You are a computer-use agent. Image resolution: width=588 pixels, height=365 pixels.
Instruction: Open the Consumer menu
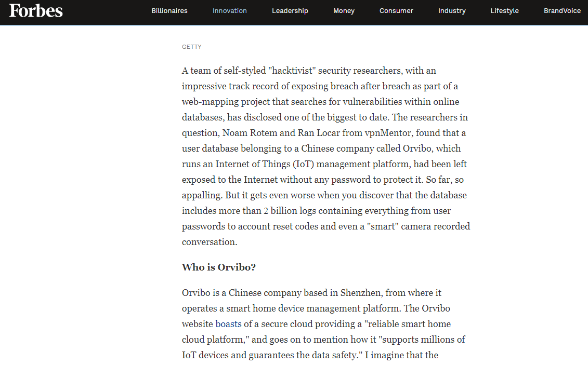[x=396, y=11]
